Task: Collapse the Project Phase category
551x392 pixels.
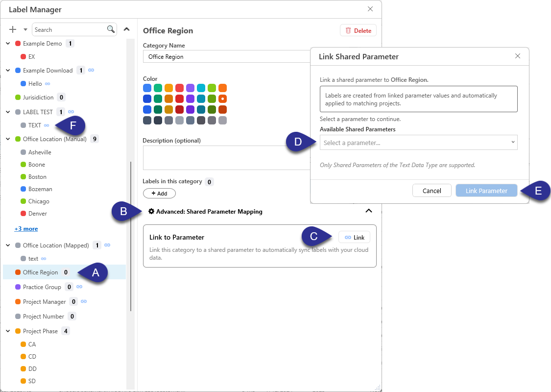Action: (7, 331)
